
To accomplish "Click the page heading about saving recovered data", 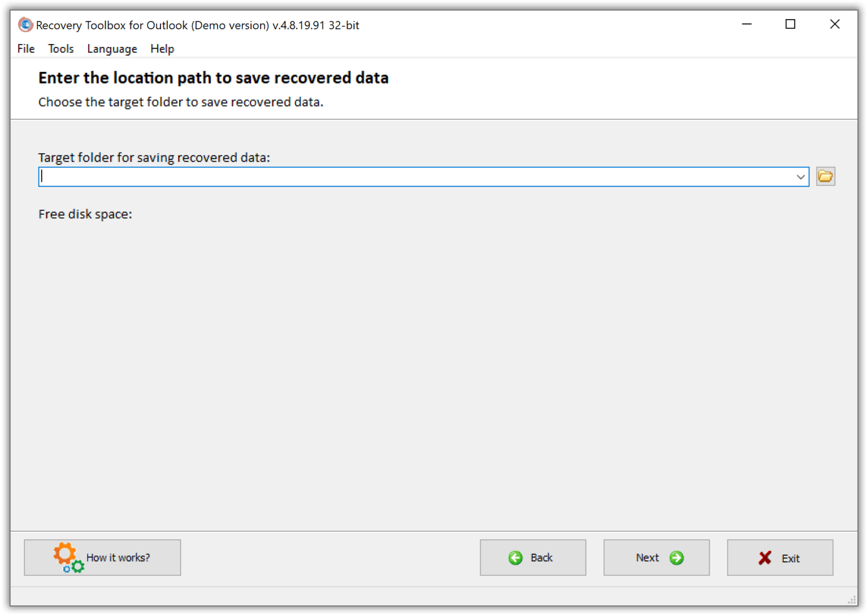I will 213,77.
